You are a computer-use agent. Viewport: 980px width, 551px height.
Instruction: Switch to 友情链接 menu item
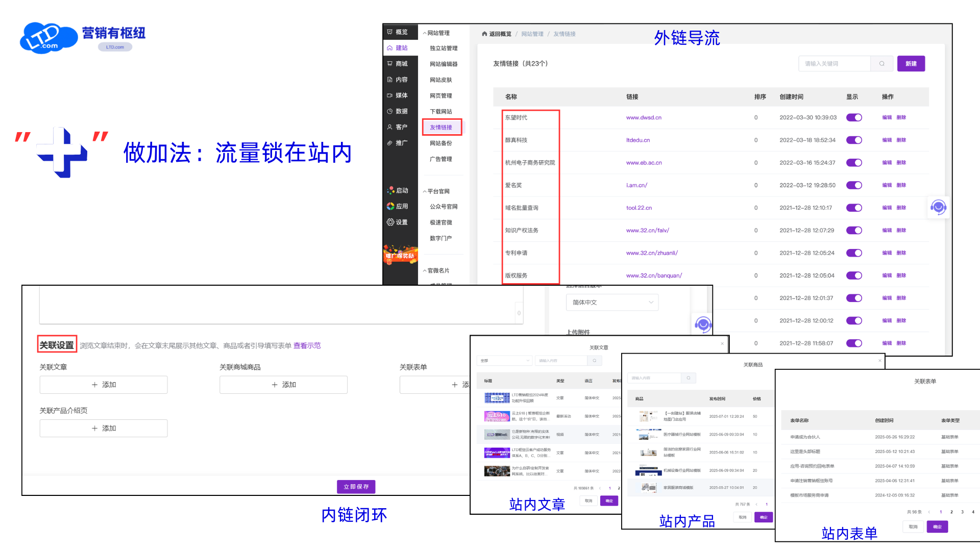point(442,127)
